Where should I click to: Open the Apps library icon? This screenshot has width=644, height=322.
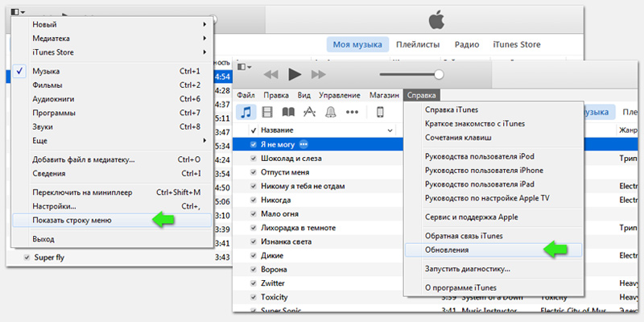point(309,112)
